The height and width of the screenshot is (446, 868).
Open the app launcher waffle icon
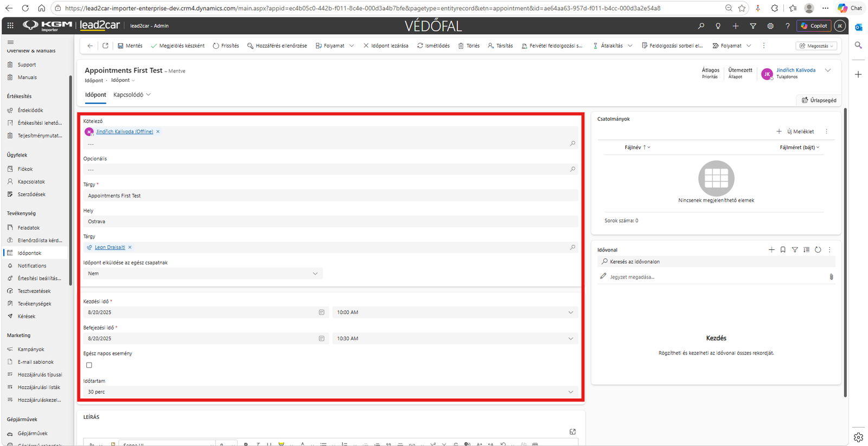10,25
